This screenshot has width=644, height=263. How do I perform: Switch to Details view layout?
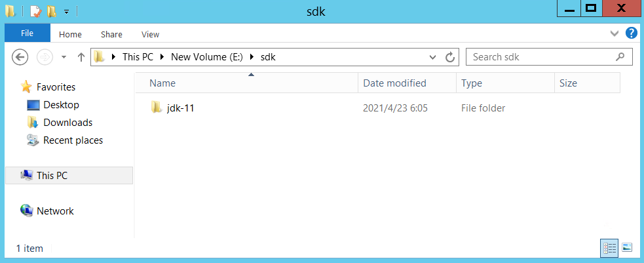click(609, 247)
